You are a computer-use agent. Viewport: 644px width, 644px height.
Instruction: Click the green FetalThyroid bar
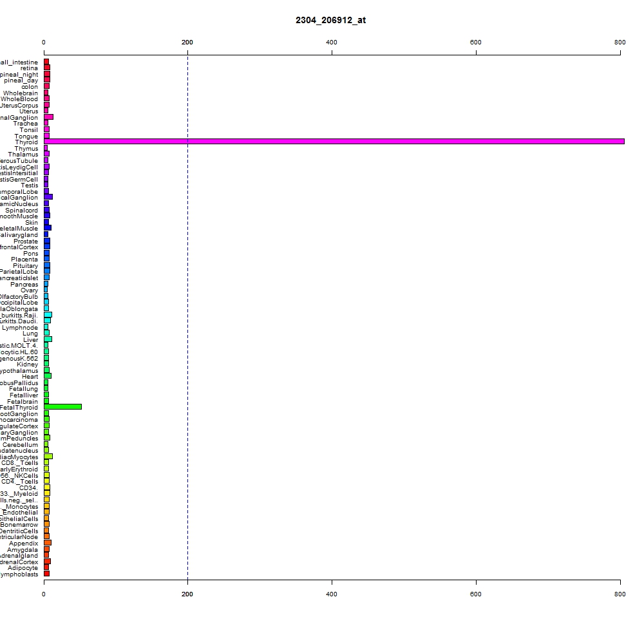63,406
